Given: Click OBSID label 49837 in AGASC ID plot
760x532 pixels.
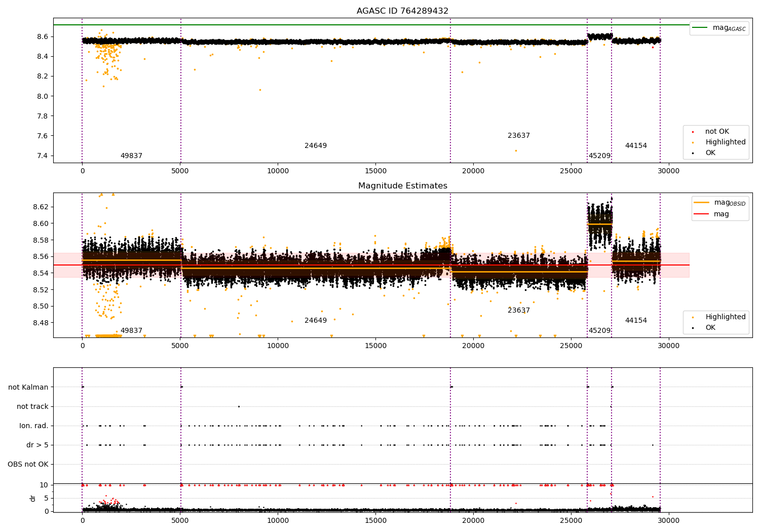Looking at the screenshot, I should [131, 156].
